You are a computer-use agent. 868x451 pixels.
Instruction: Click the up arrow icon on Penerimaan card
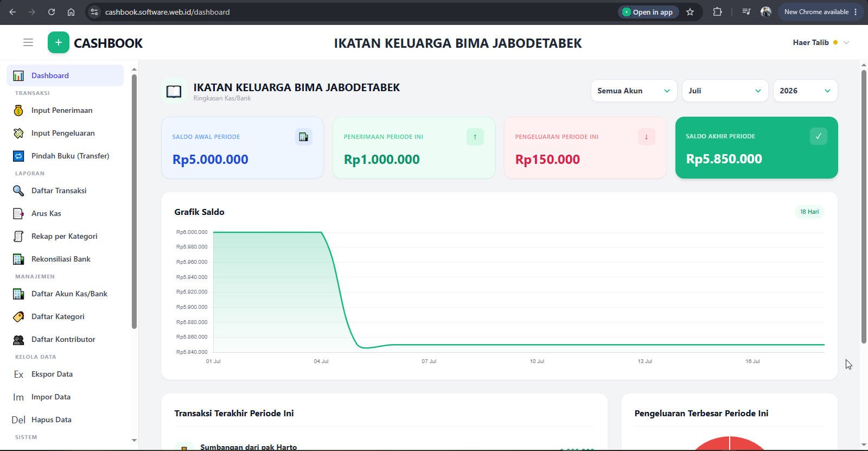pos(475,137)
